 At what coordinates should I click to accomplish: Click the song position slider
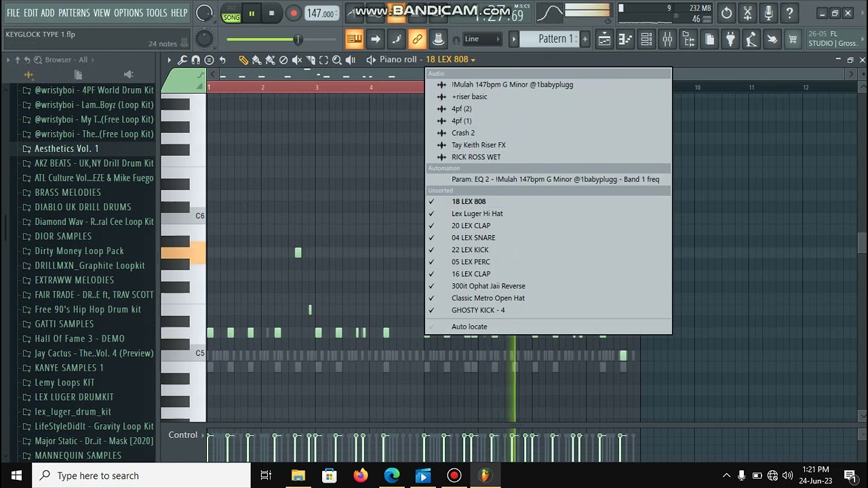click(x=283, y=39)
